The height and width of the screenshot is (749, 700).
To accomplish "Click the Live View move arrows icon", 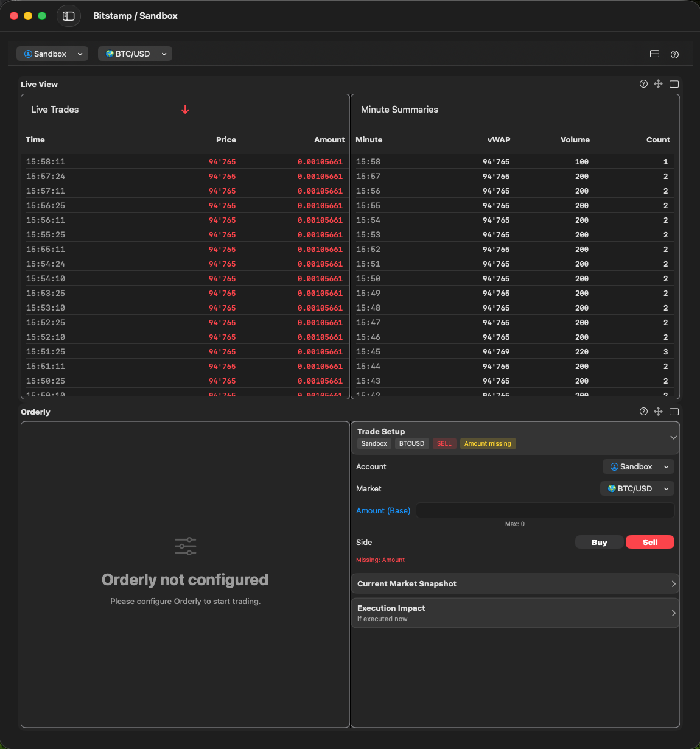I will 658,84.
